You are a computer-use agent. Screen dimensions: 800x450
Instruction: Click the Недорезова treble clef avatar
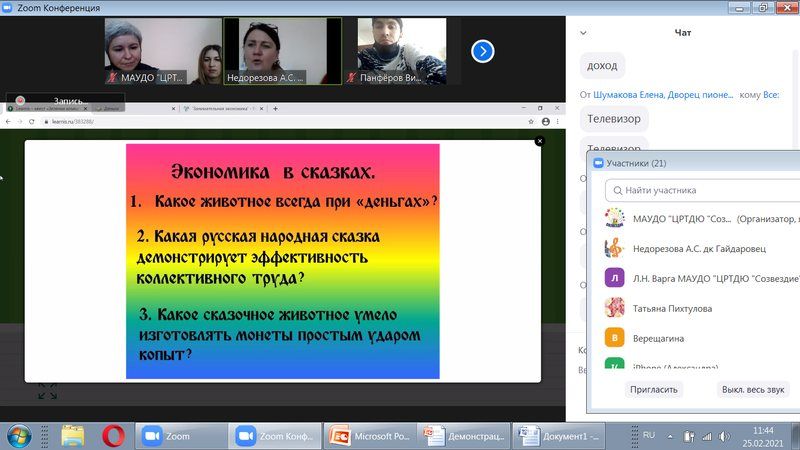pyautogui.click(x=615, y=248)
